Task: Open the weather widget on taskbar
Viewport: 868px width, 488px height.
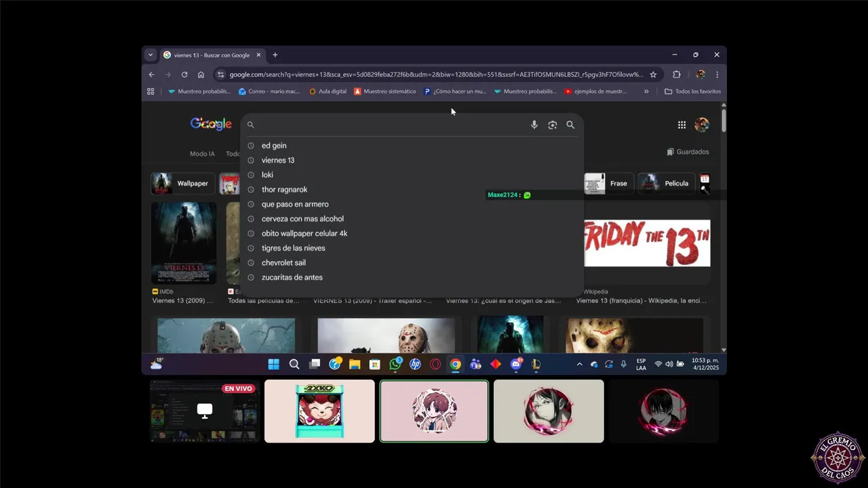Action: pos(157,364)
